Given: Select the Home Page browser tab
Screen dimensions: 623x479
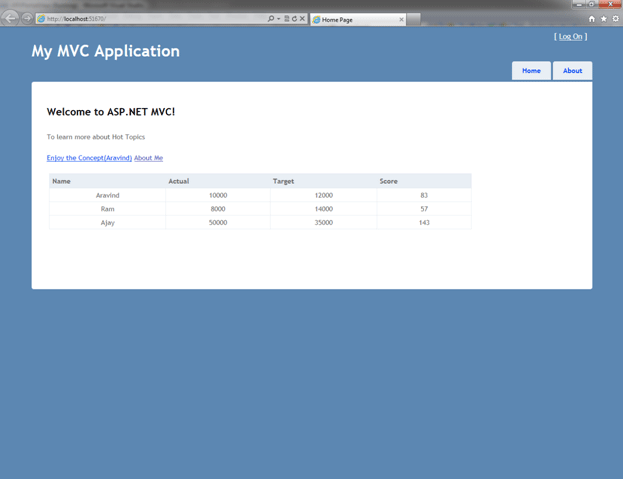Looking at the screenshot, I should pos(358,19).
